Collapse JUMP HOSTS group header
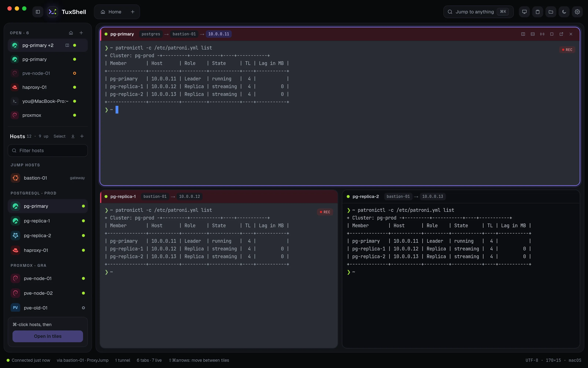The width and height of the screenshot is (588, 368). [25, 165]
